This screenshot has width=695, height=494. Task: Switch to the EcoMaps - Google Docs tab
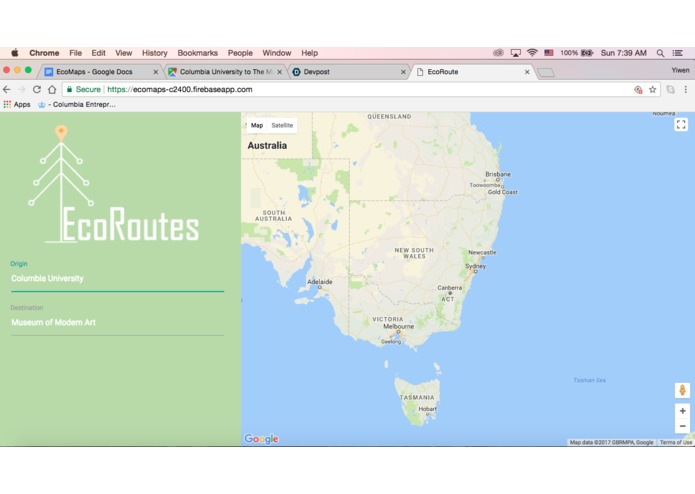tap(101, 72)
